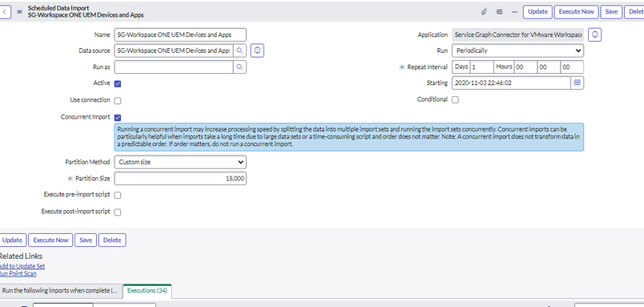Screen dimensions: 644x307
Task: Focus the empty Run as field
Action: (x=174, y=67)
